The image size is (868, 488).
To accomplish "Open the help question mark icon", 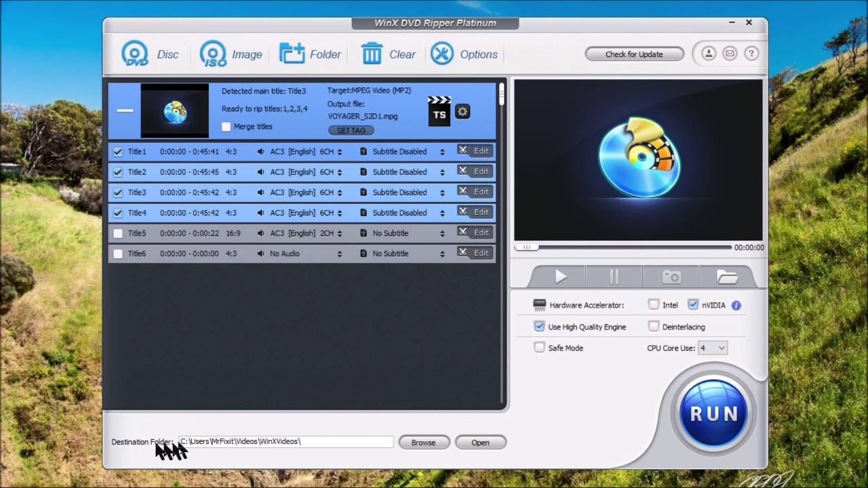I will (751, 54).
